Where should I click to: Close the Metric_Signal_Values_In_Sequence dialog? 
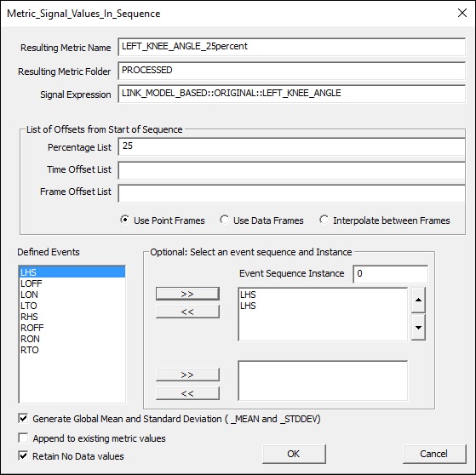(x=462, y=13)
